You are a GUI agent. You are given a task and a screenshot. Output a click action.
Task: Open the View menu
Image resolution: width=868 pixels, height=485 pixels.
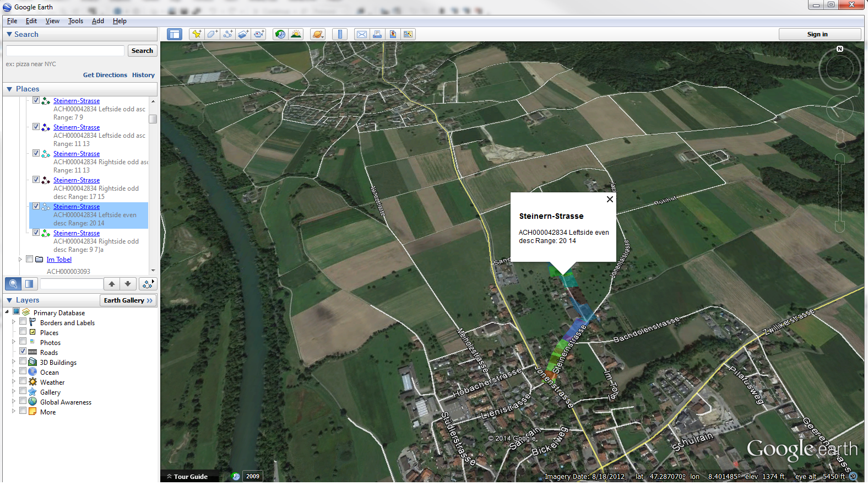52,21
